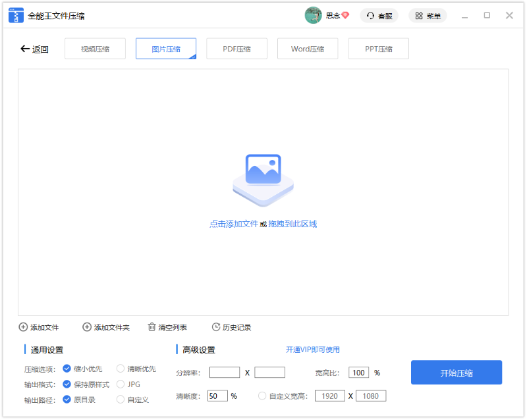The image size is (527, 420).
Task: Select the 清晰优先 compression option
Action: coord(121,369)
